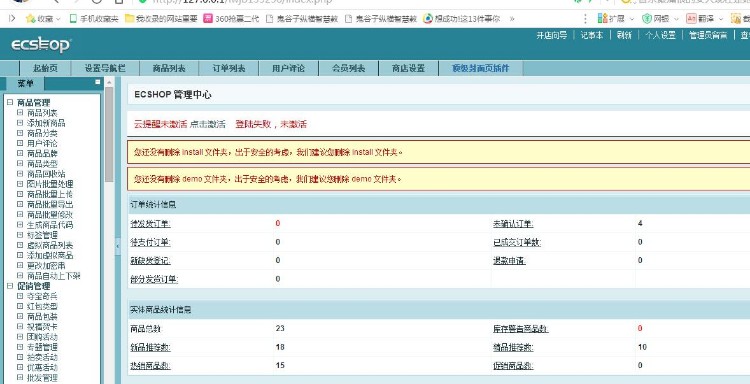Open the 商店设置 navigation tab
The width and height of the screenshot is (750, 384).
coord(408,68)
